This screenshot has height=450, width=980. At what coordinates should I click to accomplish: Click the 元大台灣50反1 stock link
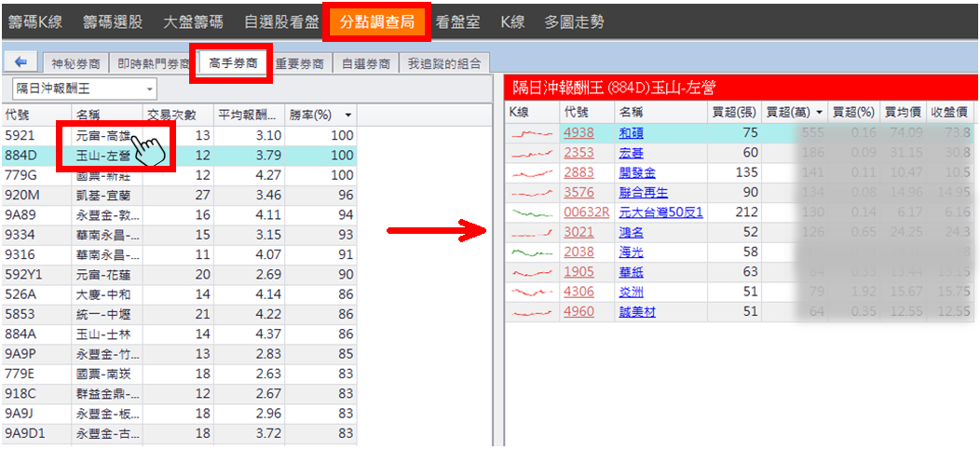[x=660, y=212]
